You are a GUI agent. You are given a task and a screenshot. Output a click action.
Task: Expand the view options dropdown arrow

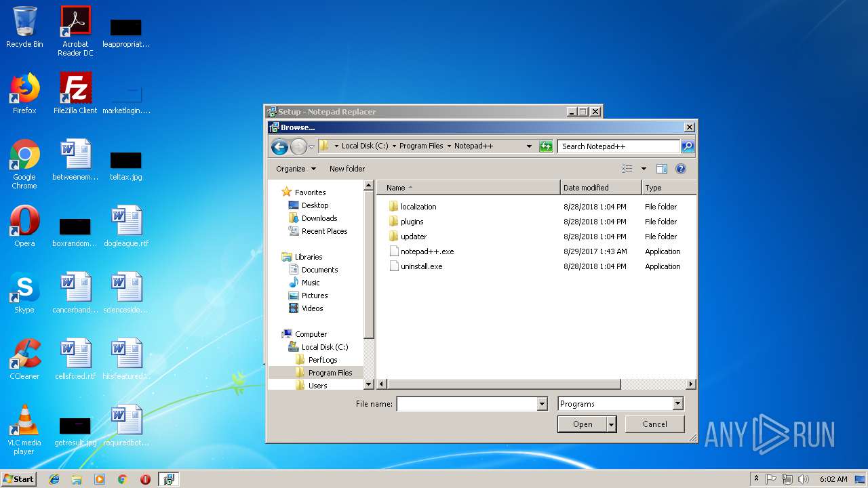tap(644, 169)
